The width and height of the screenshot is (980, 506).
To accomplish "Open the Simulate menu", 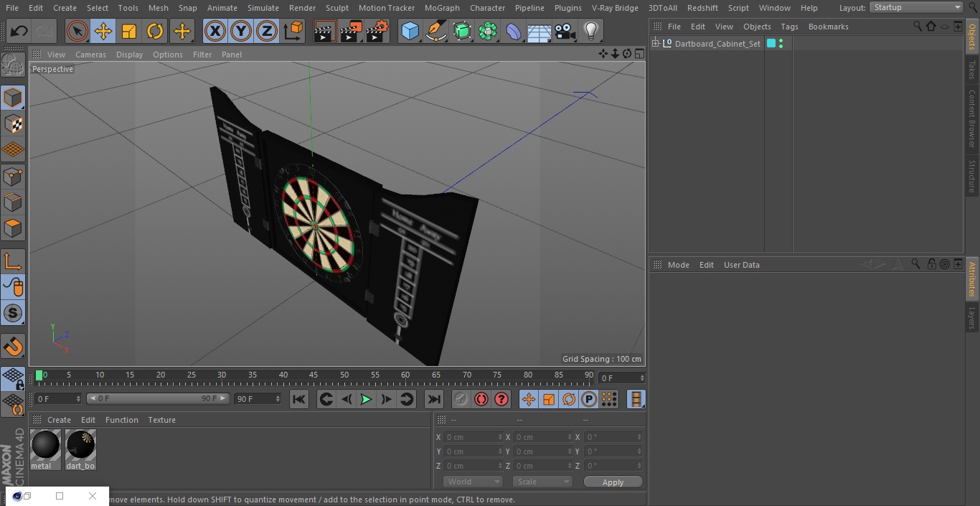I will (263, 8).
